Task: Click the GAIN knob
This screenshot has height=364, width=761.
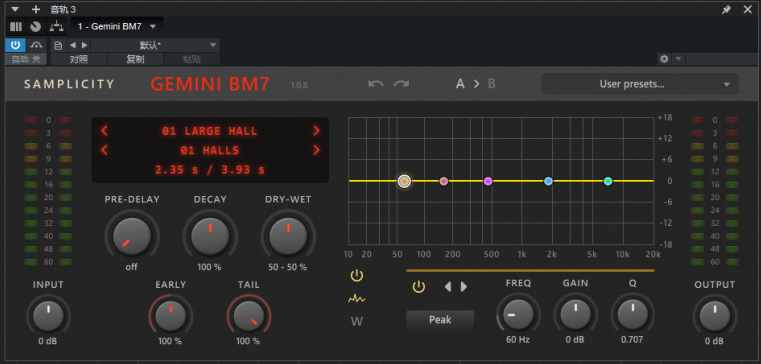Action: click(576, 314)
